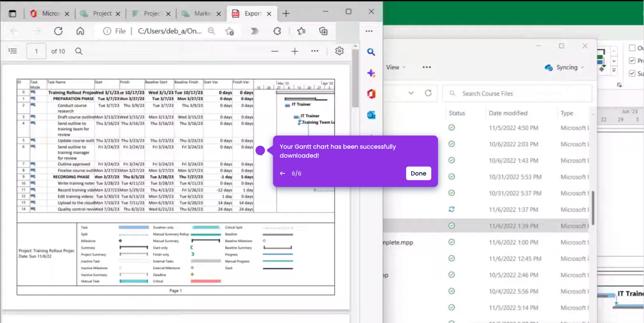Select the row dated 11/5/2022 5:14 PM
This screenshot has height=323, width=644.
click(487, 308)
